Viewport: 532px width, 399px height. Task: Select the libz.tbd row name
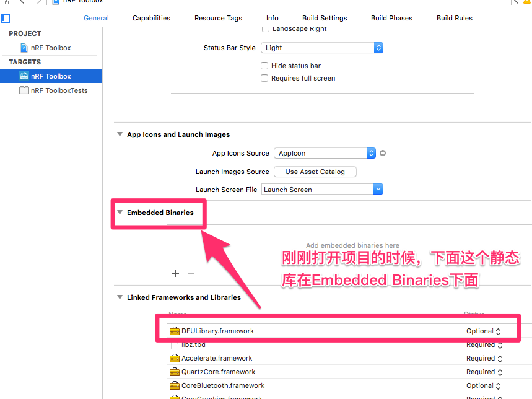tap(193, 344)
